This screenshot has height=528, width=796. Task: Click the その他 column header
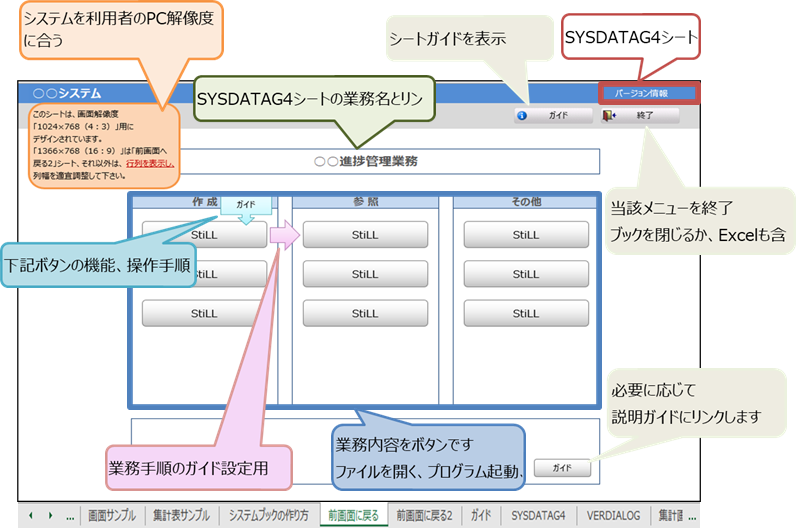525,202
